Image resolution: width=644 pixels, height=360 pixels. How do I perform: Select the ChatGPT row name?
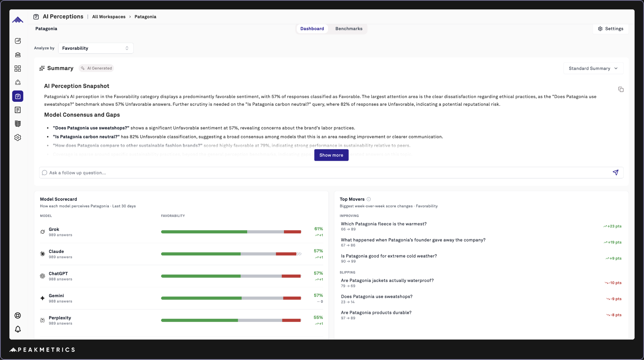pos(58,274)
